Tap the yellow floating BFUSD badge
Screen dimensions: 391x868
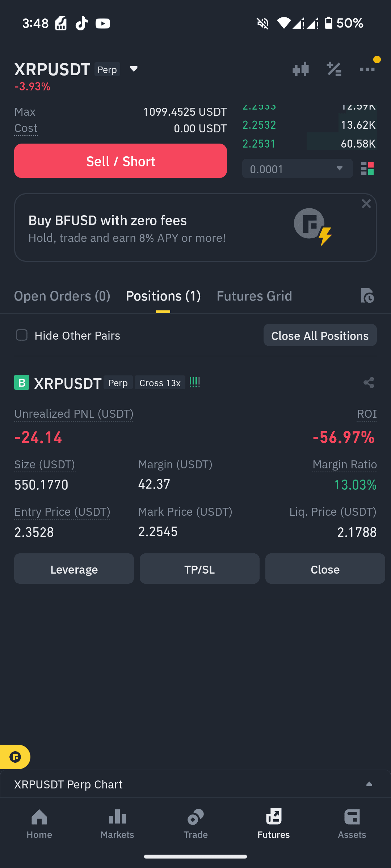(15, 757)
